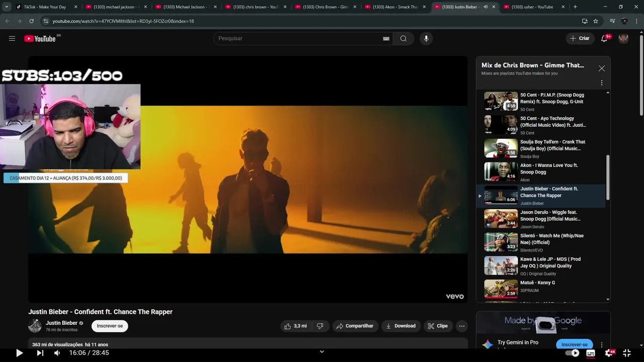Open the Mix playlist options menu
The width and height of the screenshot is (644, 362).
tap(601, 83)
